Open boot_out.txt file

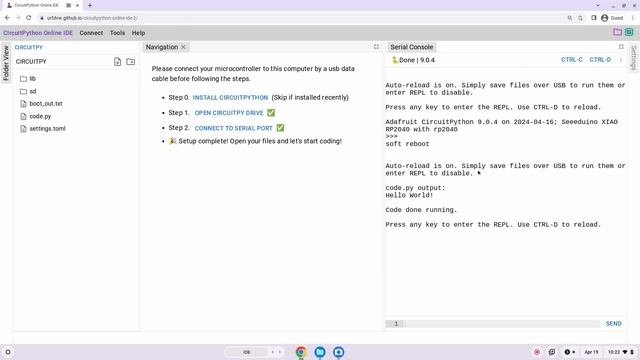click(x=46, y=104)
